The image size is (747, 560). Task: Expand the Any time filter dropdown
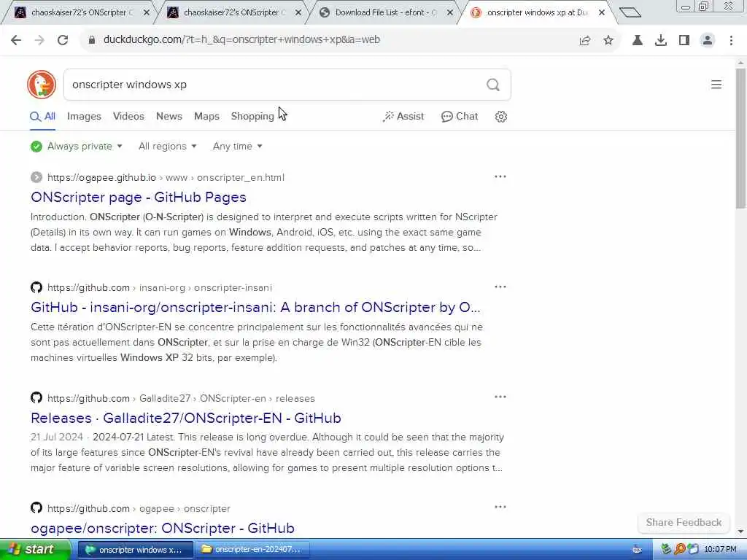(238, 146)
